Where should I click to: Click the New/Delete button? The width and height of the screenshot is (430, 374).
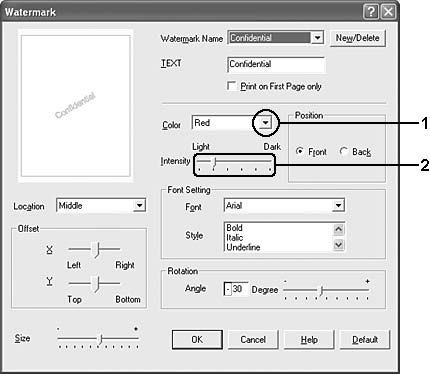tap(357, 38)
